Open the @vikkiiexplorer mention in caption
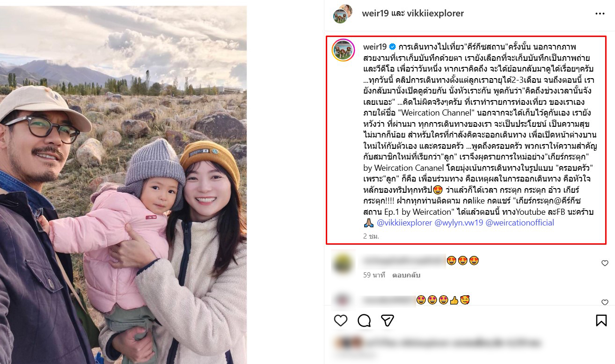The image size is (615, 364). tap(404, 223)
